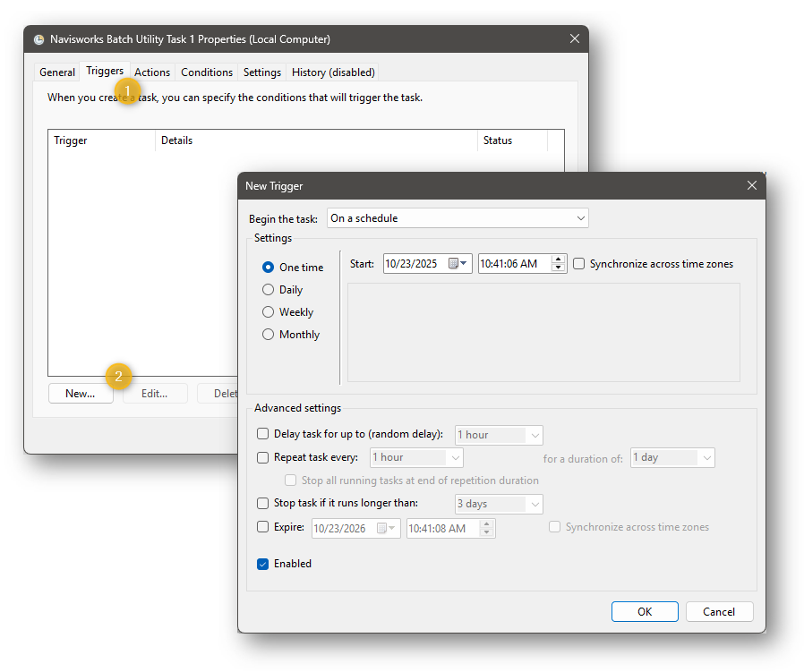This screenshot has height=672, width=804.
Task: Uncheck the Enabled checkbox
Action: pos(262,564)
